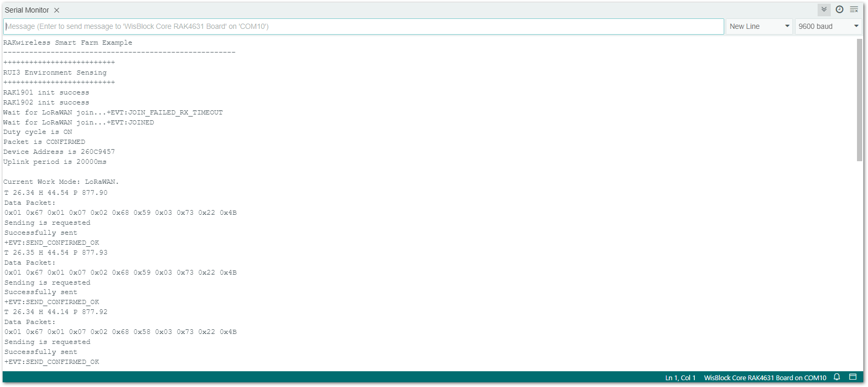Viewport: 868px width, 387px height.
Task: Close the Serial Monitor tab
Action: point(57,10)
